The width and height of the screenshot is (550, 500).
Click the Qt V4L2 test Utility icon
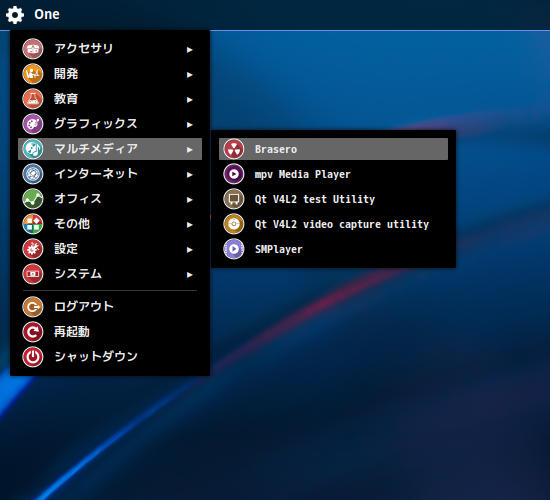[x=234, y=199]
